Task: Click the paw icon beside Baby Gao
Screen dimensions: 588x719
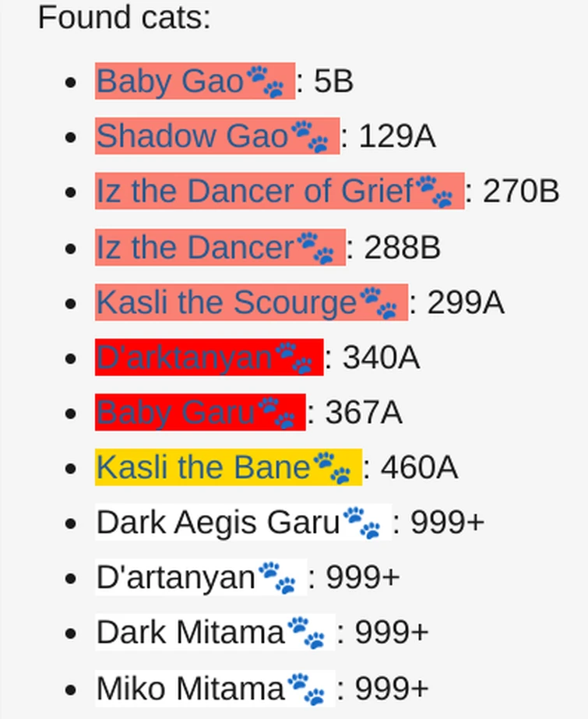Action: click(x=265, y=81)
